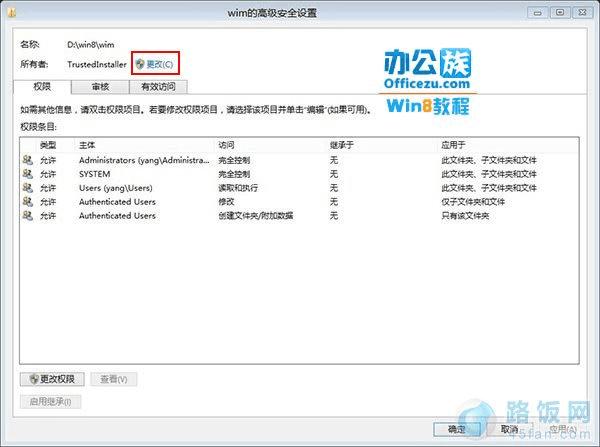The image size is (600, 447).
Task: Close the advanced security settings window
Action: [582, 13]
